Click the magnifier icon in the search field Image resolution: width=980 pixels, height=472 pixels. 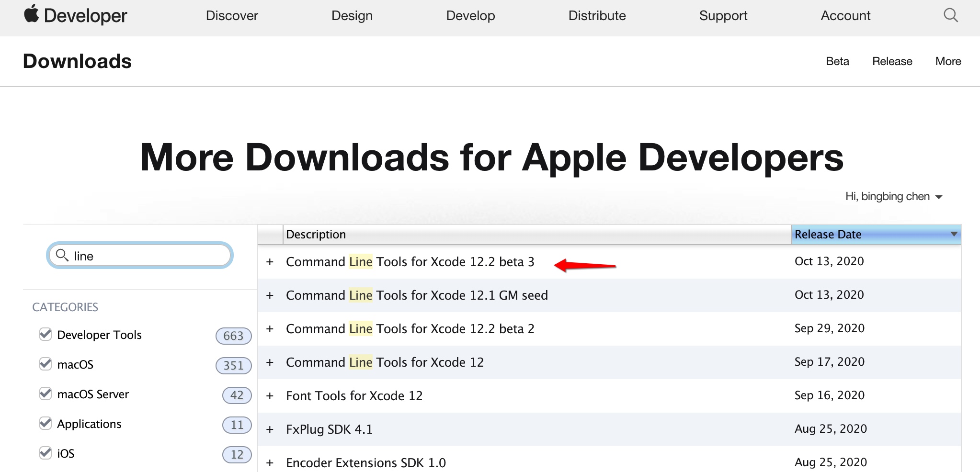pos(62,255)
